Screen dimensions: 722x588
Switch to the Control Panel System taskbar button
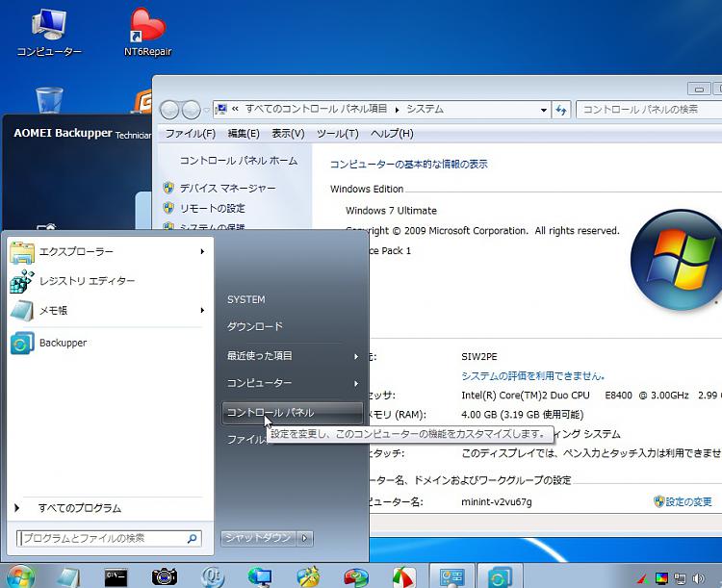tap(451, 576)
